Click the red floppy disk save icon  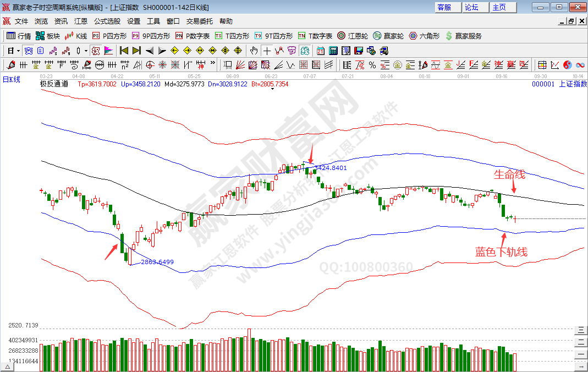[x=358, y=51]
